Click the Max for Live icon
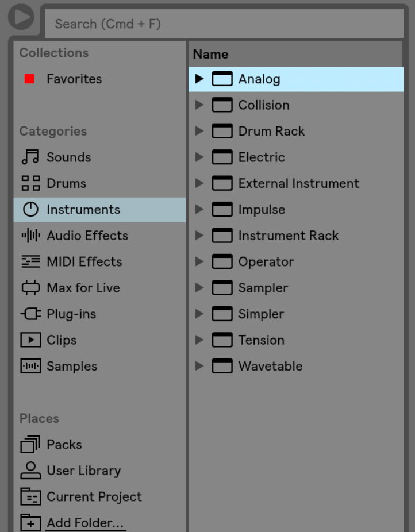Screen dimensions: 415x532 click(x=30, y=287)
